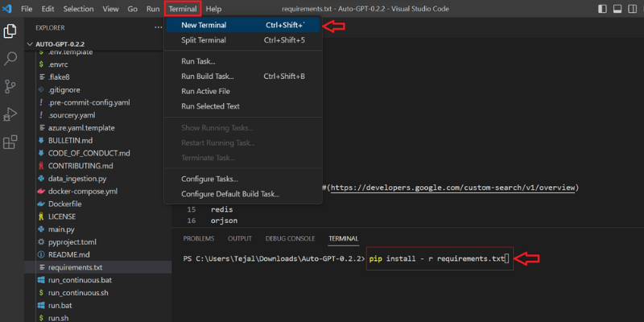
Task: Open the Explorer view in activity bar
Action: coord(10,31)
